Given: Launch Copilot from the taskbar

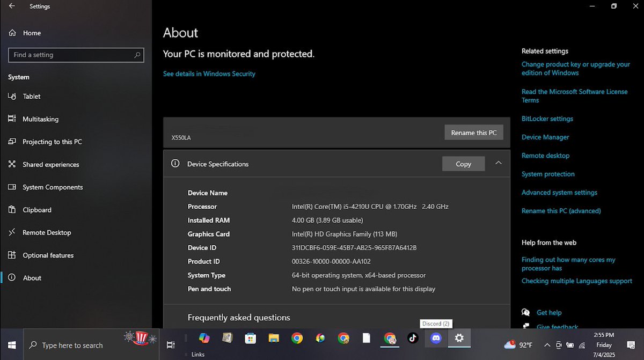Looking at the screenshot, I should click(x=204, y=338).
